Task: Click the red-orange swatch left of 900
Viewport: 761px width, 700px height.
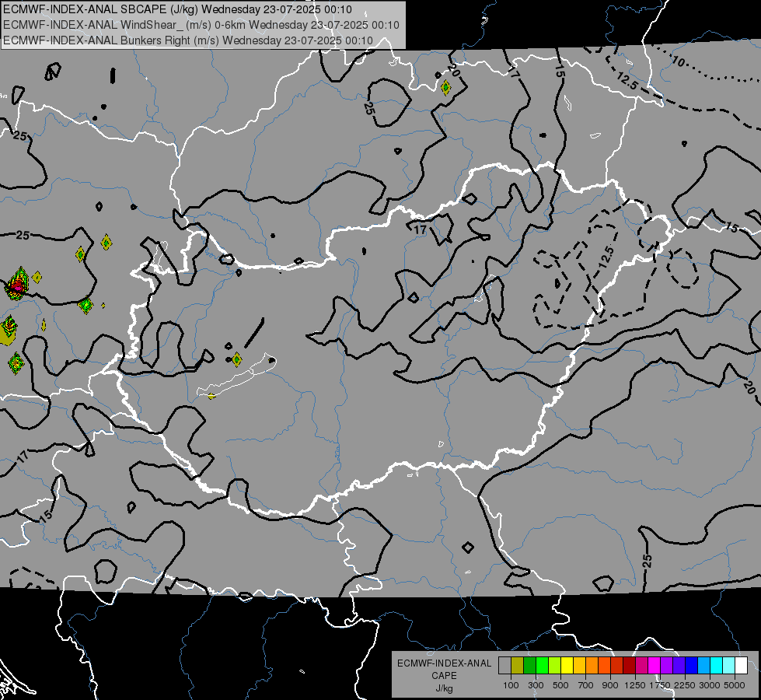Action: (x=605, y=665)
